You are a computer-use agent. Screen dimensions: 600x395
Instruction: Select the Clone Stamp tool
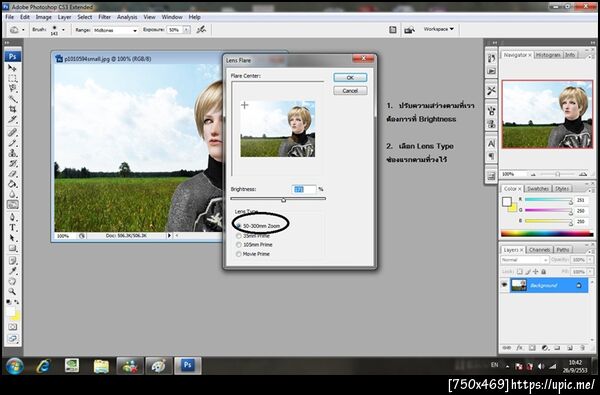click(12, 153)
